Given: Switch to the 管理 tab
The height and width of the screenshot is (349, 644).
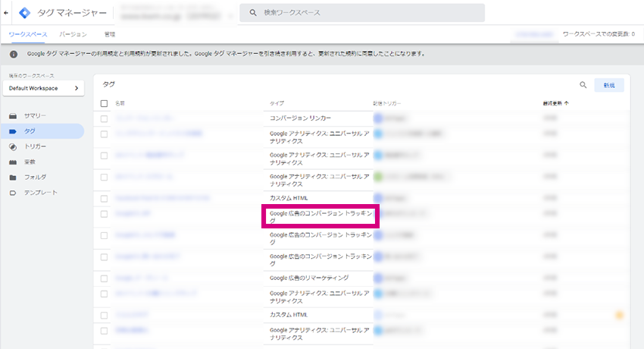Looking at the screenshot, I should click(110, 35).
